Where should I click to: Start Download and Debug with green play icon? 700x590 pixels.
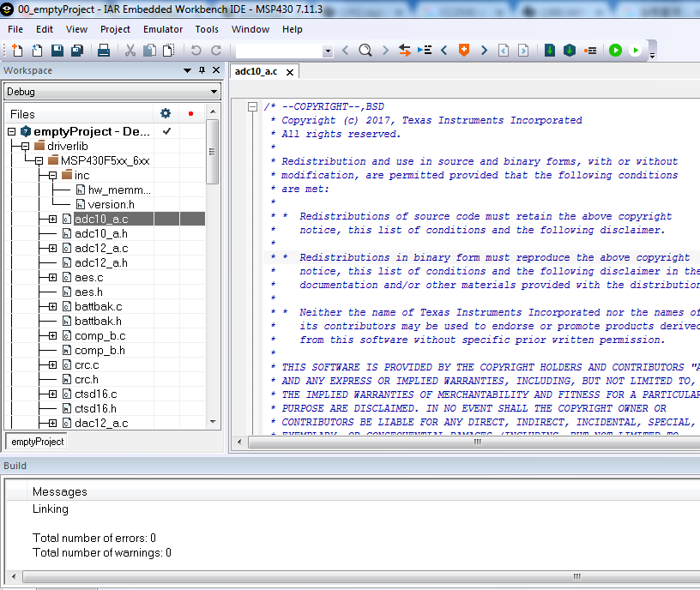pyautogui.click(x=615, y=51)
